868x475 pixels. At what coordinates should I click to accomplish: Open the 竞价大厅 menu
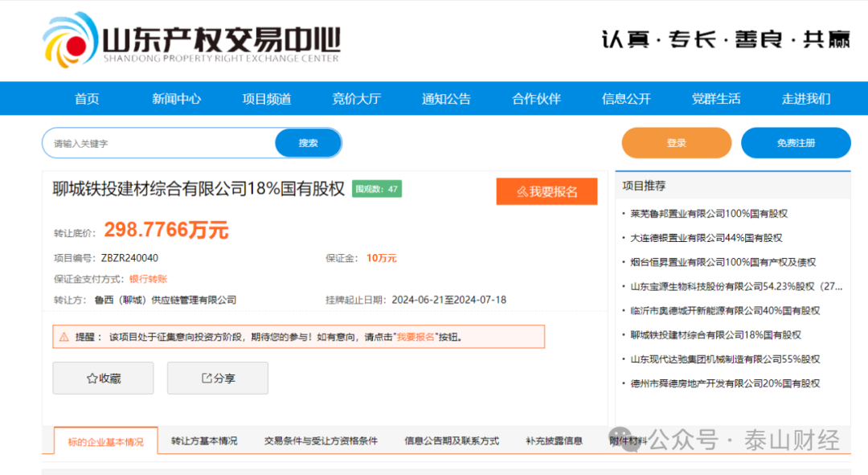[356, 98]
